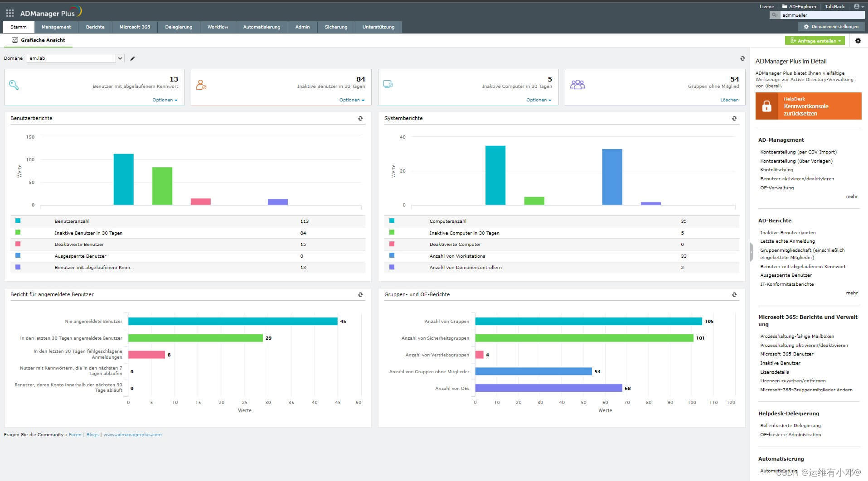Screen dimensions: 868x481
Task: Click the user account profile icon
Action: [857, 6]
